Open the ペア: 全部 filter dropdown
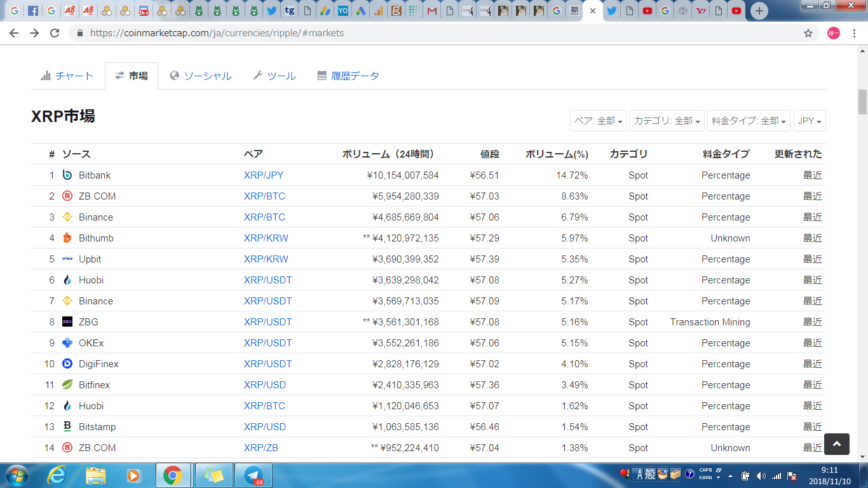 tap(599, 121)
